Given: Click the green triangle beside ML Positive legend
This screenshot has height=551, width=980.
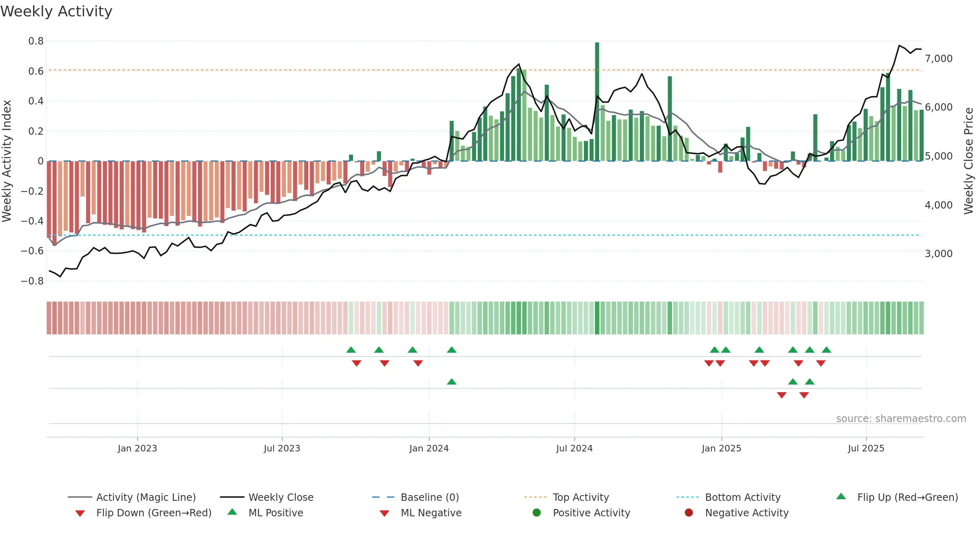Looking at the screenshot, I should pyautogui.click(x=232, y=512).
